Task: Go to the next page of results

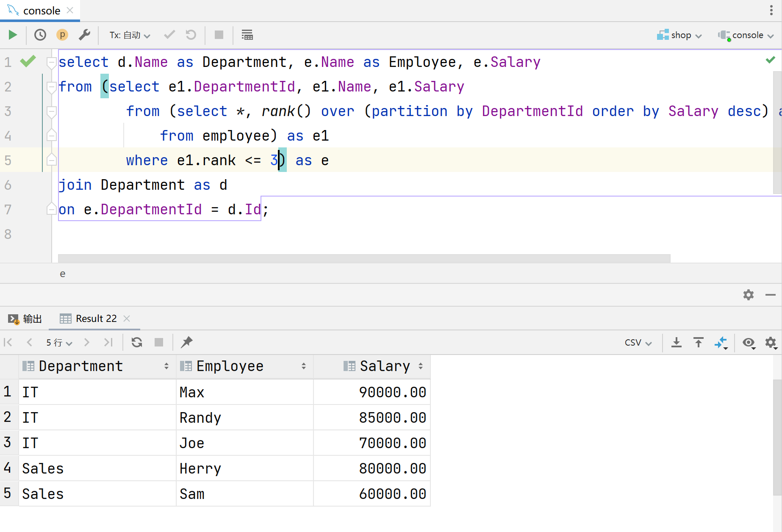Action: 87,342
